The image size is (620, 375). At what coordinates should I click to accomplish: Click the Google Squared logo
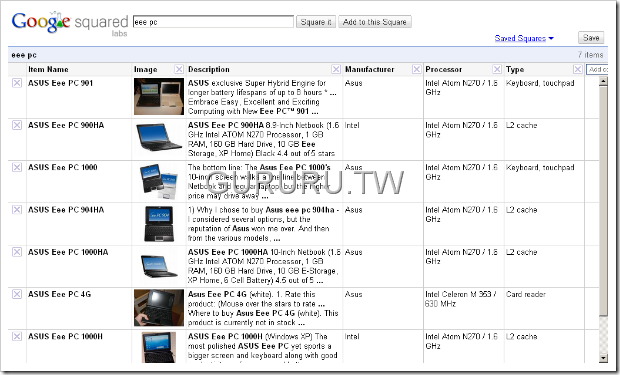[70, 24]
